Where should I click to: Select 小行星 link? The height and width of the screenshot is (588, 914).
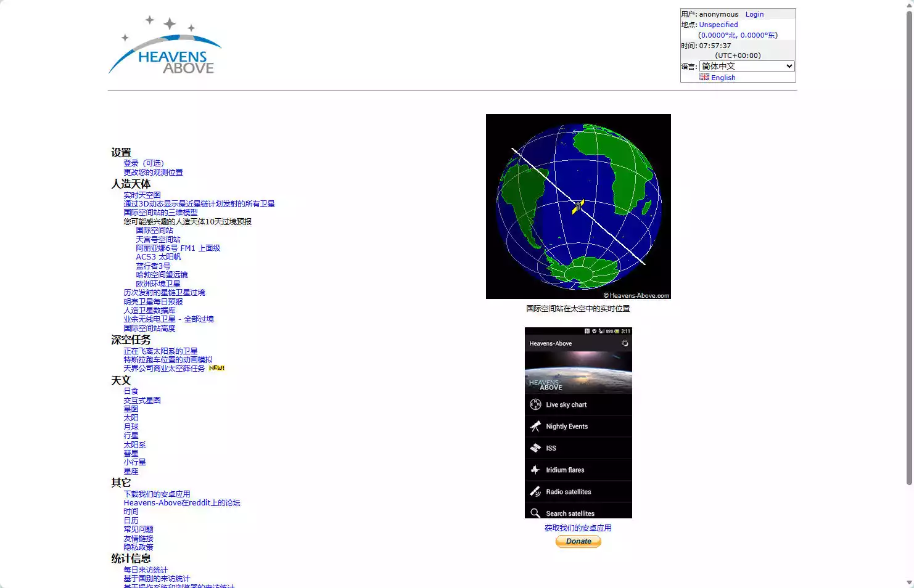click(134, 462)
